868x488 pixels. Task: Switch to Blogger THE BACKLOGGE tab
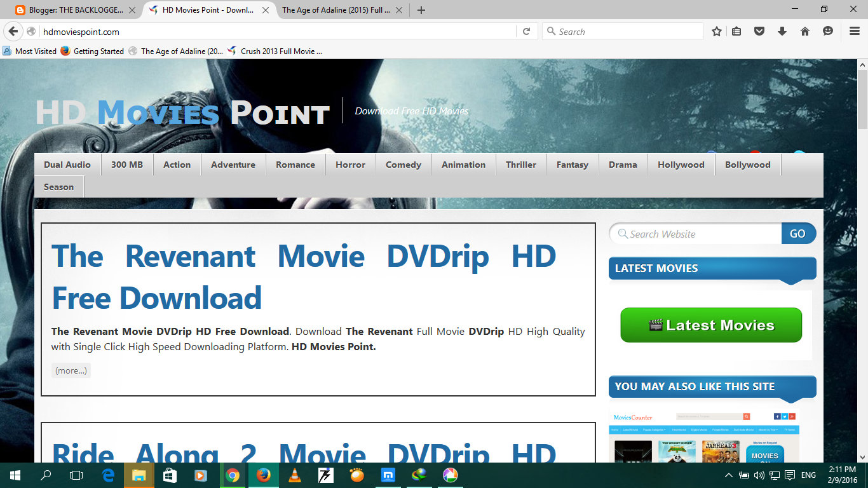tap(76, 10)
